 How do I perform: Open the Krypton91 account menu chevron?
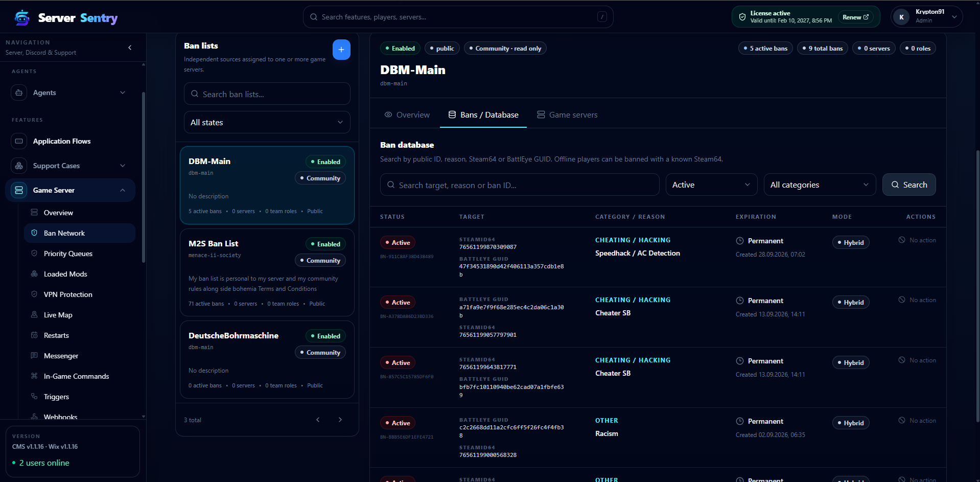tap(954, 17)
